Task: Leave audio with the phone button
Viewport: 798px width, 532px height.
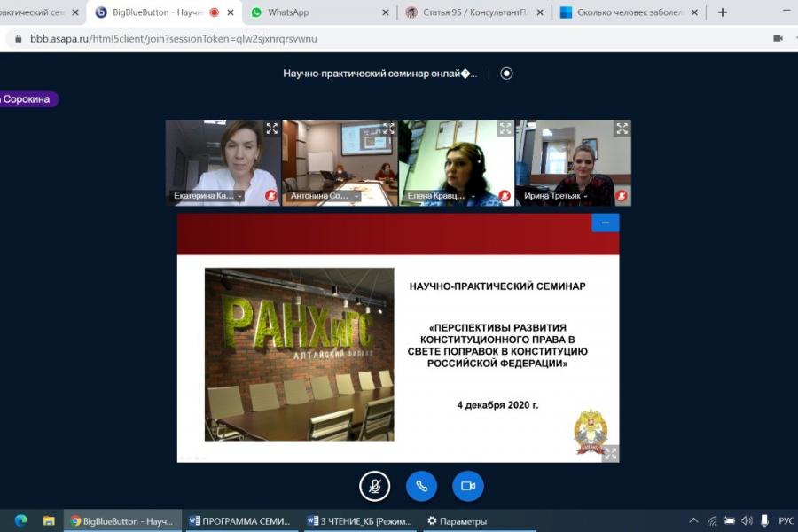Action: pyautogui.click(x=421, y=486)
